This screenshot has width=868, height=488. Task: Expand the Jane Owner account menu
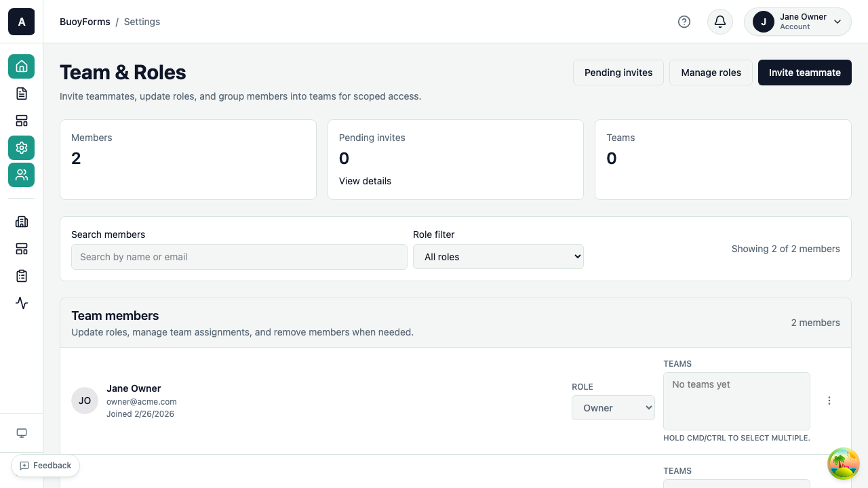point(797,22)
